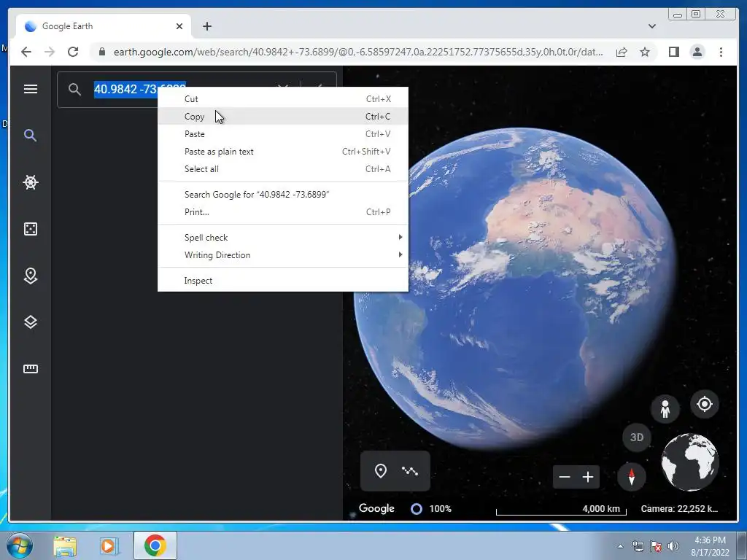Toggle the 3D view button

tap(637, 437)
